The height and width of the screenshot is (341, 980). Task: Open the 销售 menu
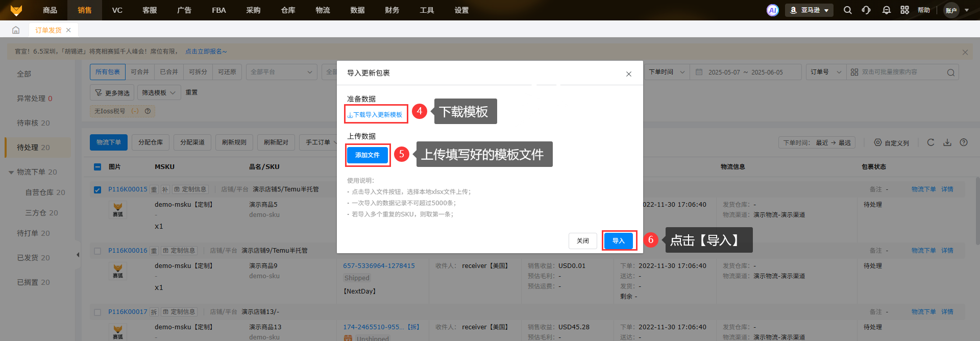[85, 10]
